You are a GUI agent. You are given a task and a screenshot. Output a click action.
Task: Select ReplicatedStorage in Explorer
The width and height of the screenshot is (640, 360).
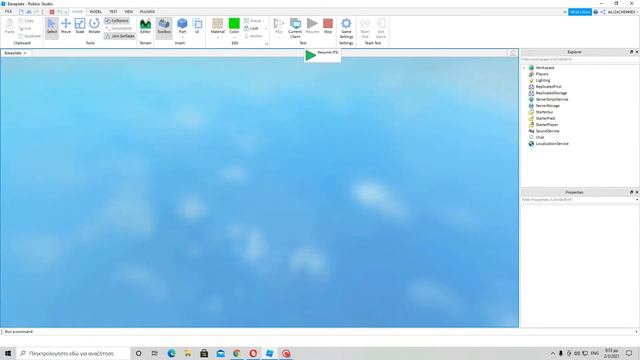pyautogui.click(x=551, y=93)
